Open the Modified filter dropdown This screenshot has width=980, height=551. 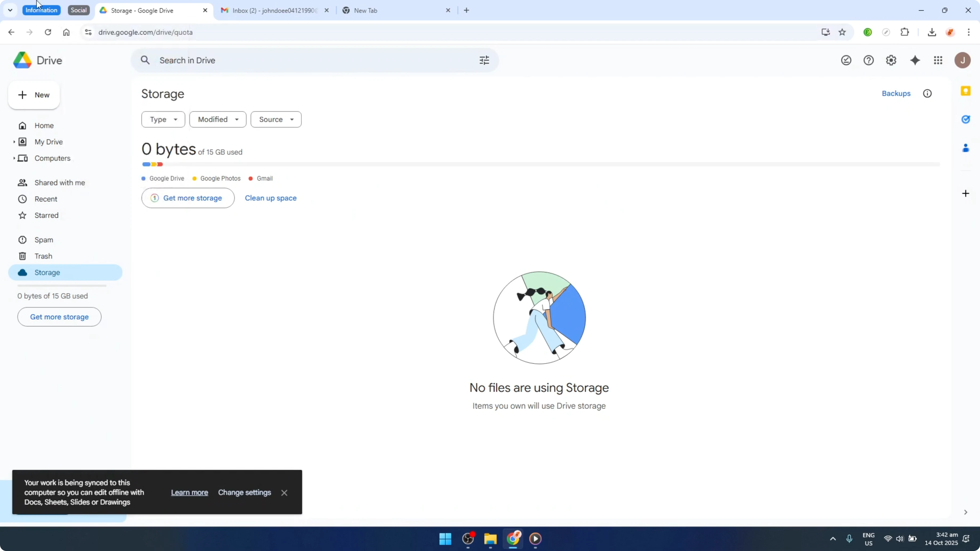tap(218, 119)
